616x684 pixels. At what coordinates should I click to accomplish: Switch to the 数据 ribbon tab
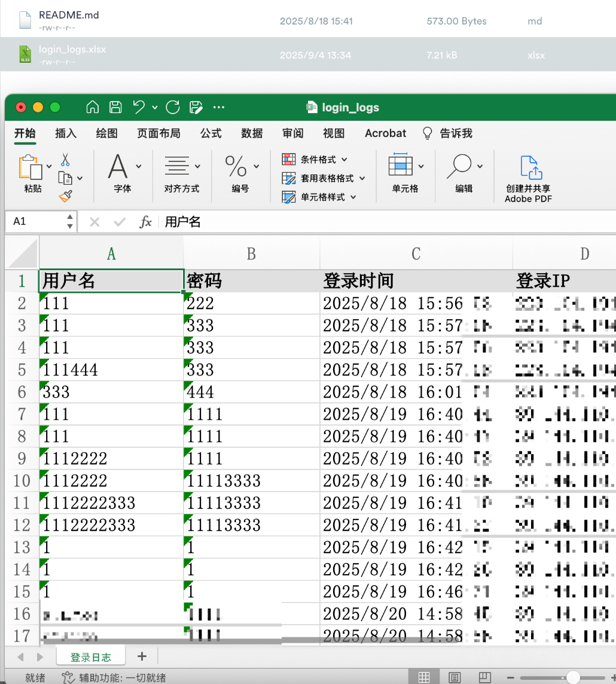[252, 133]
